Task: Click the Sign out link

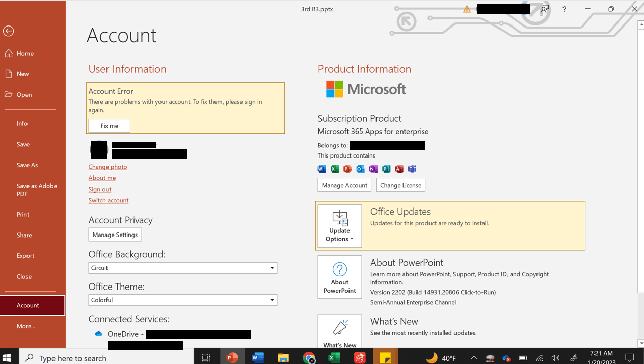Action: 99,189
